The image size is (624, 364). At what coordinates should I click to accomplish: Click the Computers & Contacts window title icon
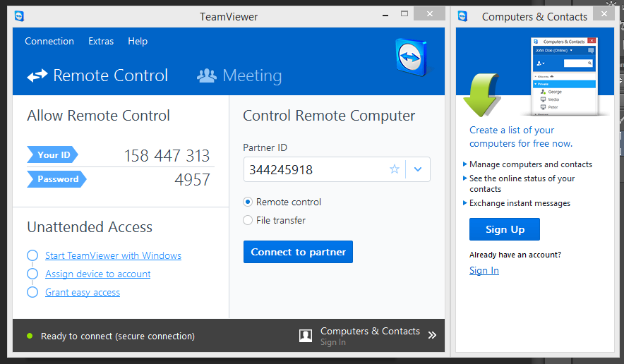[x=463, y=16]
